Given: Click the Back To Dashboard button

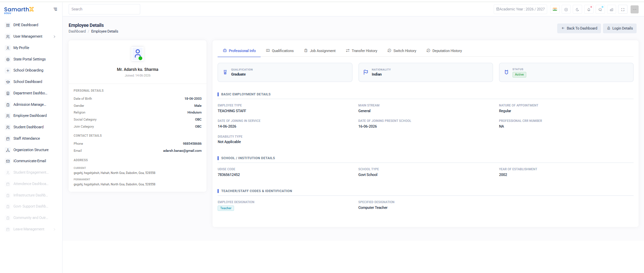Looking at the screenshot, I should click(x=579, y=28).
